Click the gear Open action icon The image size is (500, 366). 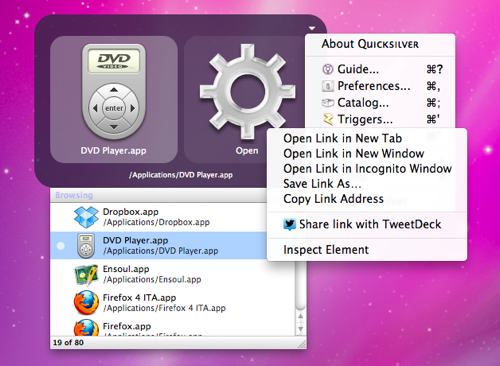[x=247, y=92]
